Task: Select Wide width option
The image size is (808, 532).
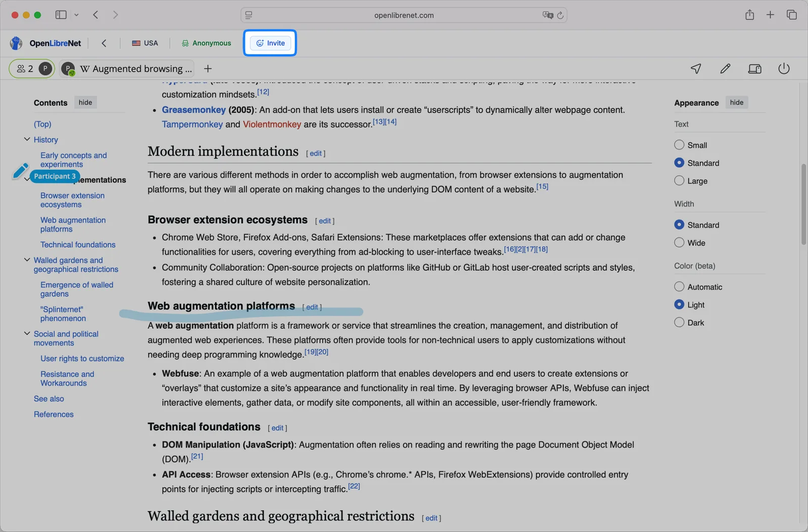Action: (679, 242)
